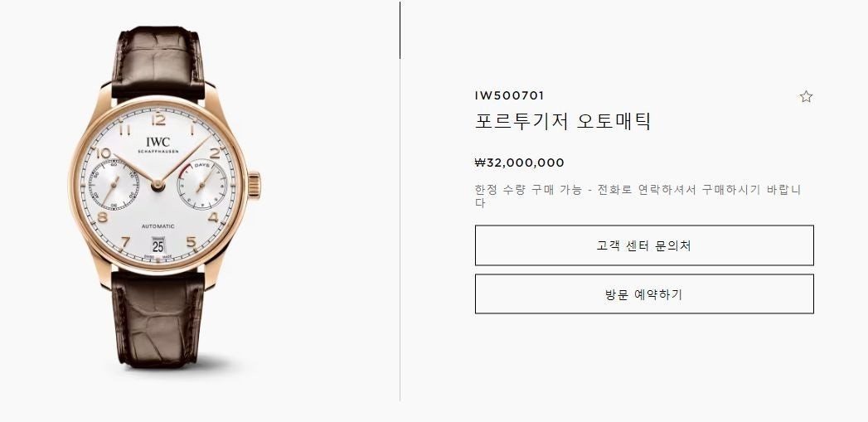Click the 포르투기저 오토매틱 product title
868x422 pixels.
(x=563, y=121)
